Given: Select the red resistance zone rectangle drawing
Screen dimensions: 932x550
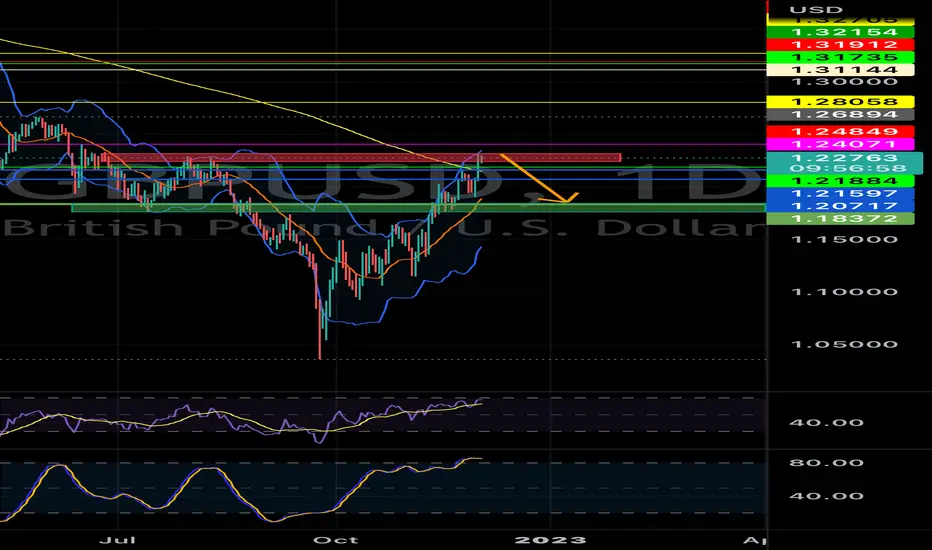Looking at the screenshot, I should pos(362,158).
